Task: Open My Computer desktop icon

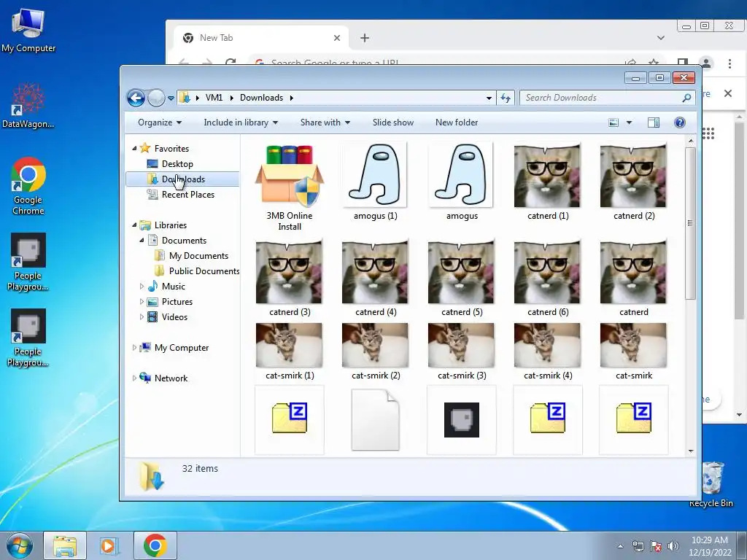Action: (x=28, y=30)
